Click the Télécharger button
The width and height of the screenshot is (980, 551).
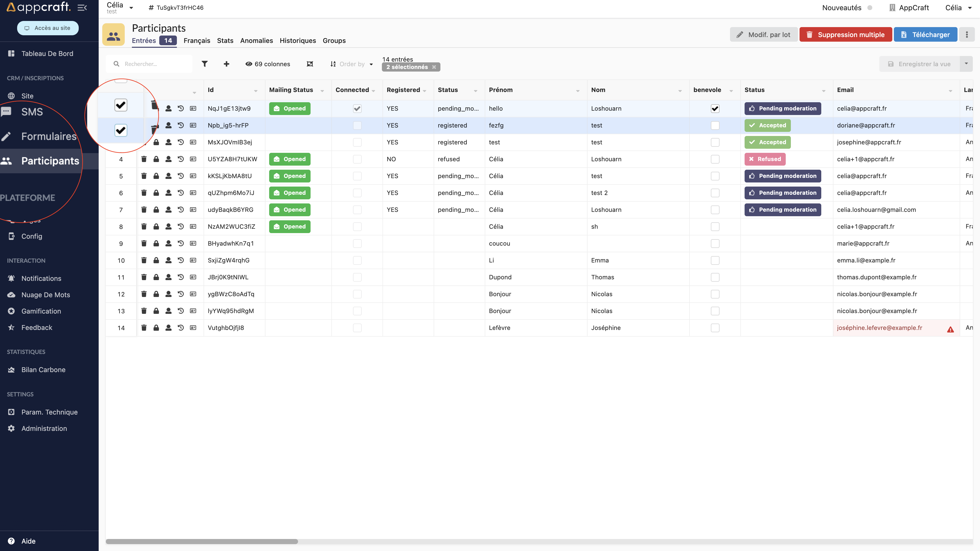click(x=925, y=35)
